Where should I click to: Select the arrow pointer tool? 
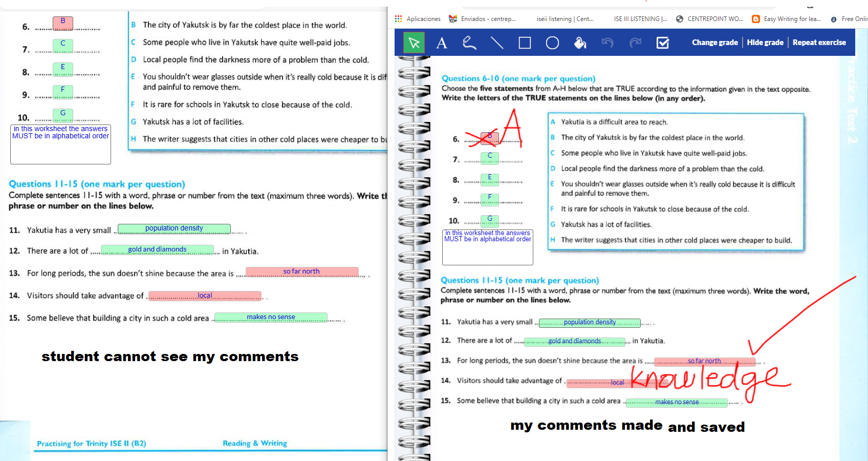(x=414, y=43)
